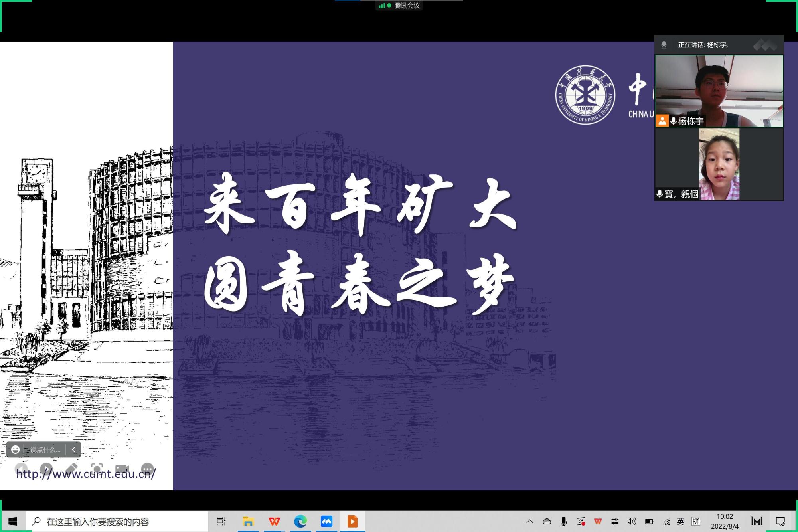Switch the 拼 input method mode
Screen dimensions: 798x532
(696, 521)
